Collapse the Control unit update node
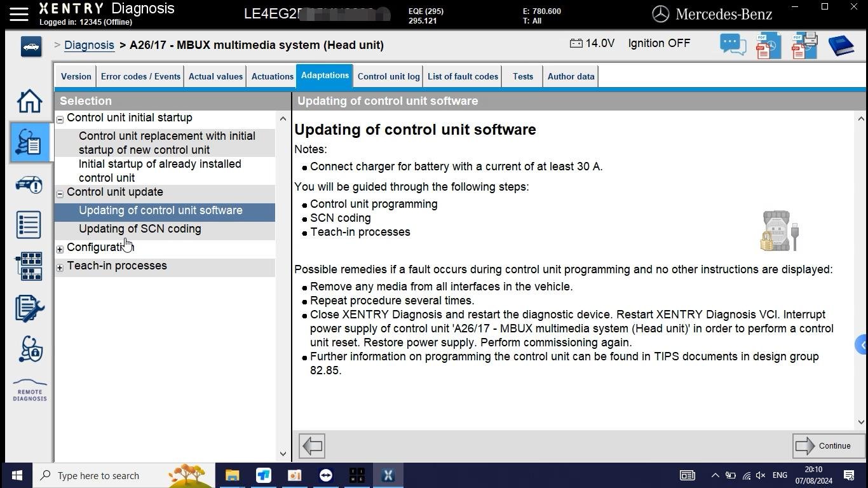Screen dimensions: 868x488 (60, 193)
